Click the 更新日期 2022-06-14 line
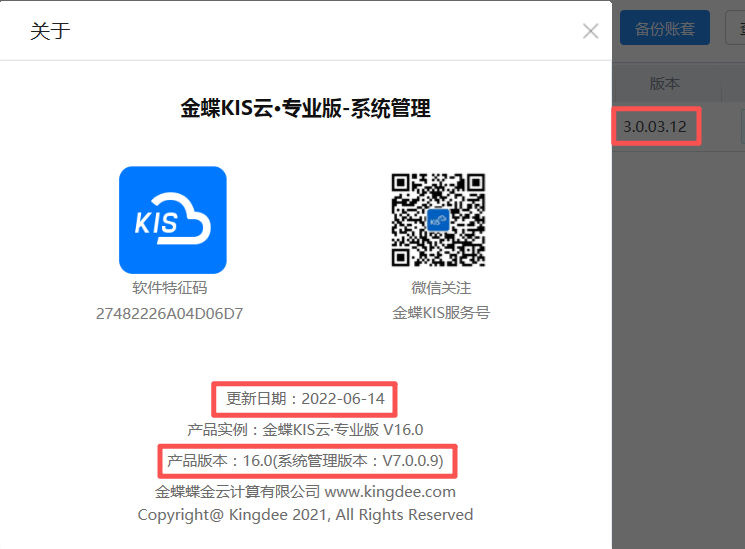 306,399
